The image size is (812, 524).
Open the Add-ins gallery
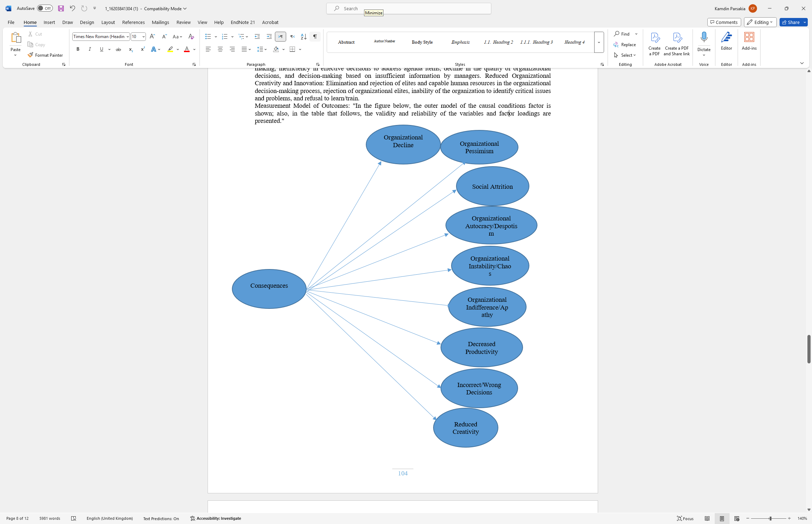click(x=749, y=41)
